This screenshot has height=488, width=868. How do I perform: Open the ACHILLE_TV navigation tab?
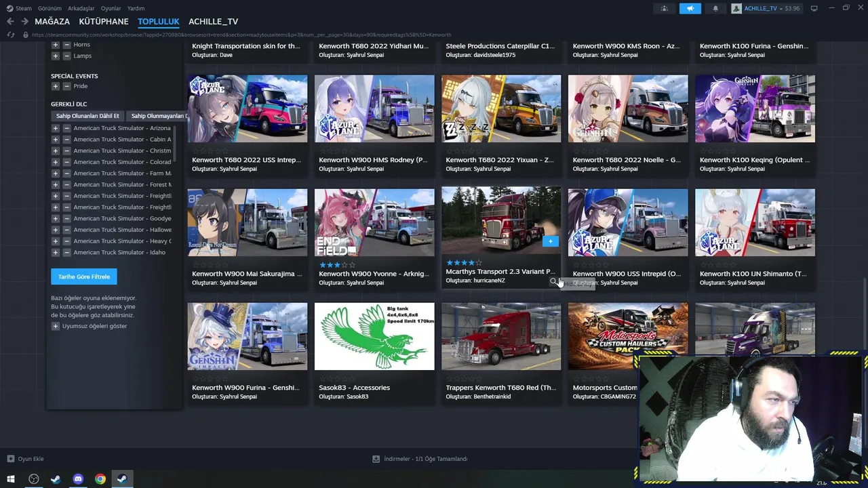coord(213,22)
